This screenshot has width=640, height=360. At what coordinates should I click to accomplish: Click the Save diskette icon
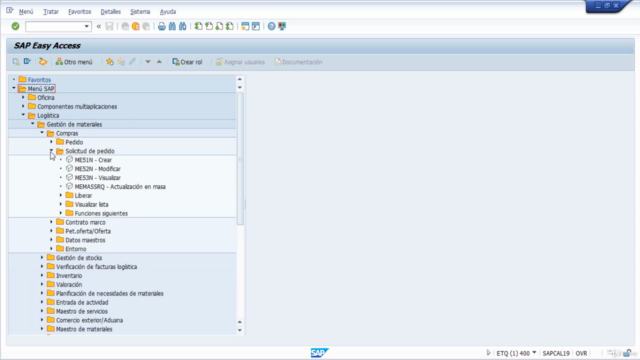coord(109,27)
